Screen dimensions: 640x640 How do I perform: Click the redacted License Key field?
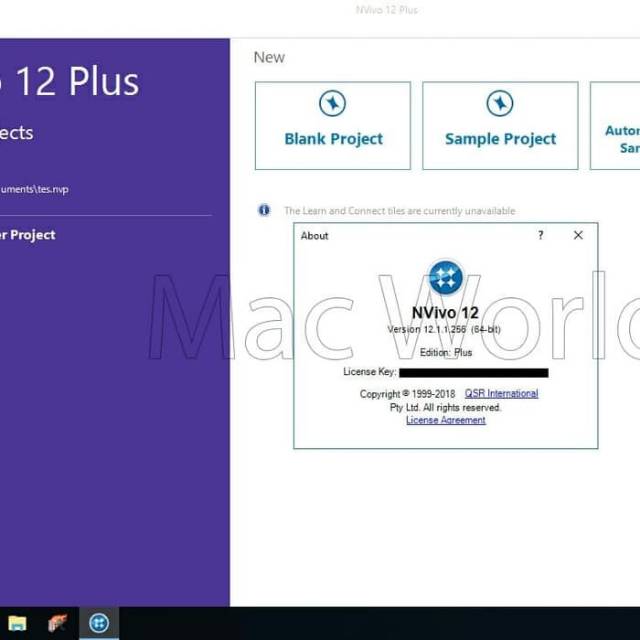[473, 373]
